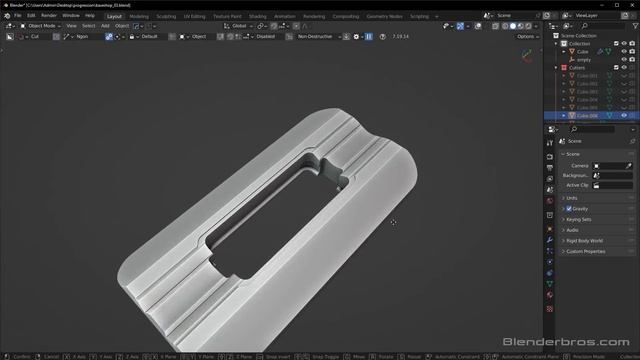Click the gear settings icon in toolbar
This screenshot has width=640, height=360.
(356, 36)
